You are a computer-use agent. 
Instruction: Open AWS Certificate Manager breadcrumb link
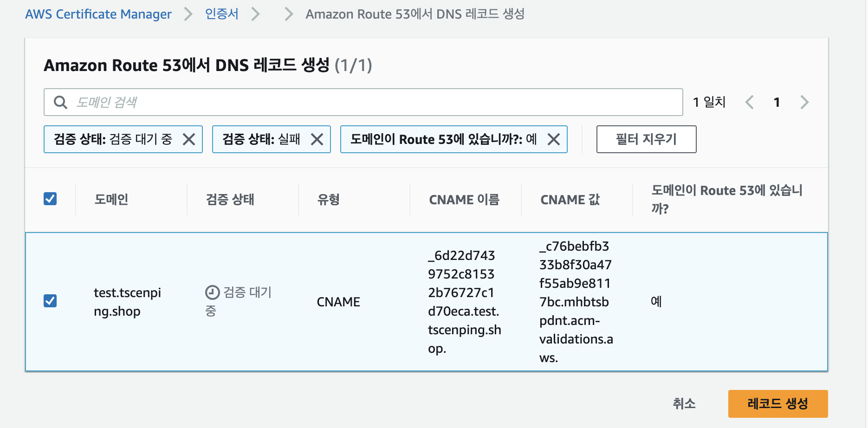[98, 14]
